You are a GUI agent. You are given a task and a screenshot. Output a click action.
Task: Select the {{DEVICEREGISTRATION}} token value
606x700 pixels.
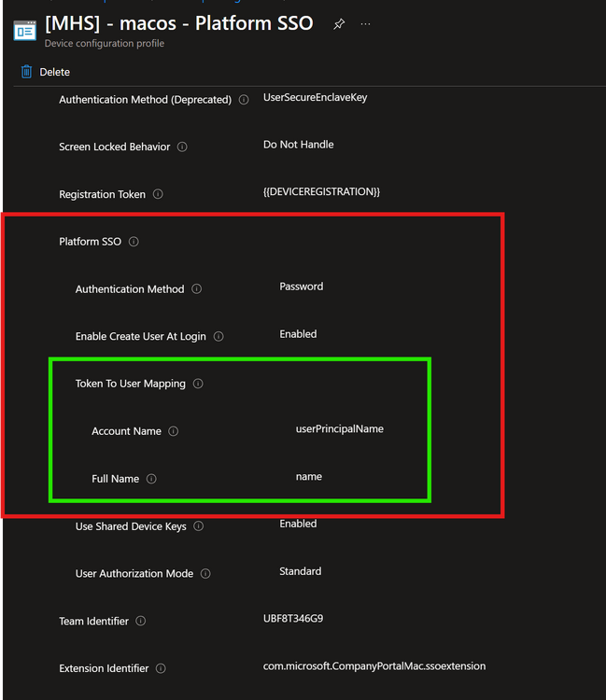click(321, 191)
